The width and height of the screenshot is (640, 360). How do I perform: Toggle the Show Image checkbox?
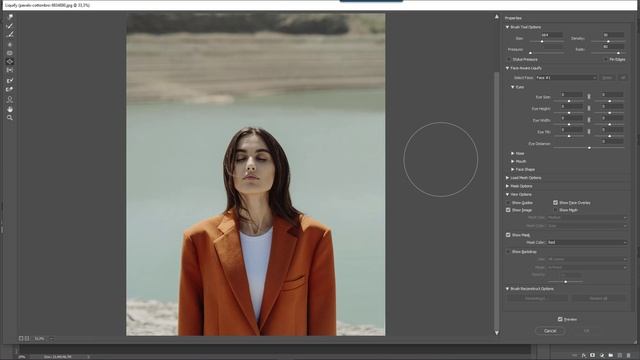coord(508,210)
